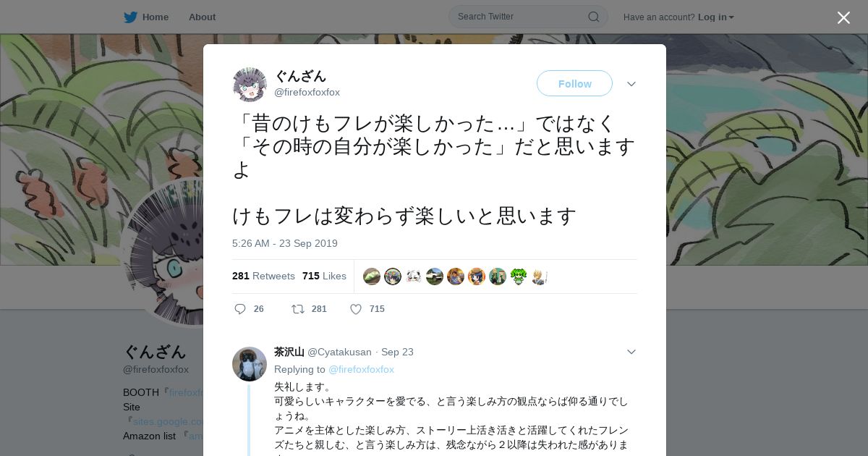Open the @firefoxfoxfox mention link in reply
This screenshot has height=456, width=868.
pyautogui.click(x=361, y=369)
